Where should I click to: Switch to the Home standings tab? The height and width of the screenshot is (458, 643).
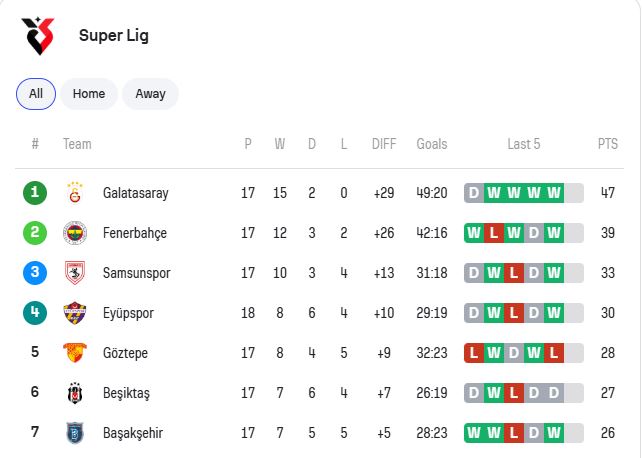click(89, 94)
